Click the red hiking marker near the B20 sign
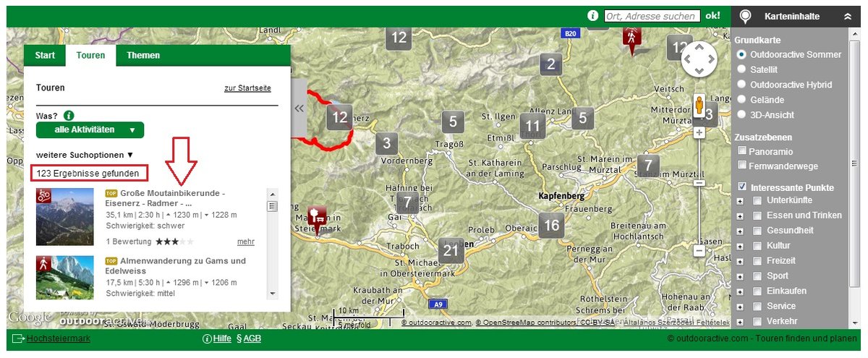 tap(631, 40)
